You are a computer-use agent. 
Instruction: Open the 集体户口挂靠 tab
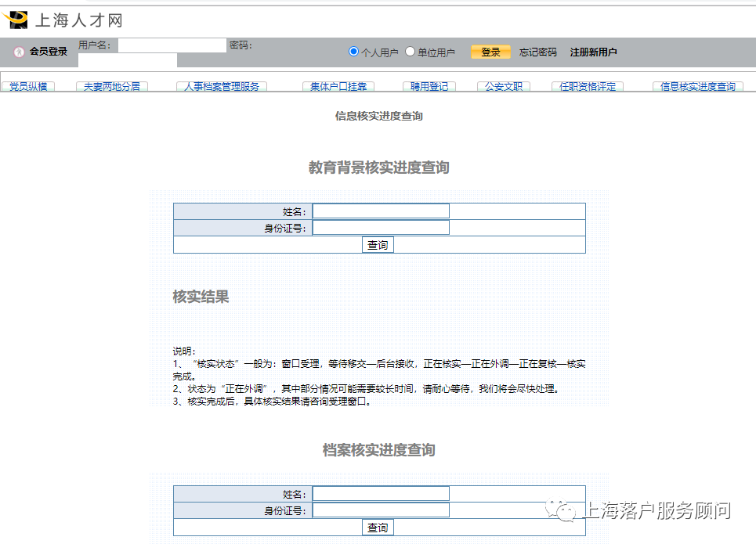[x=338, y=86]
